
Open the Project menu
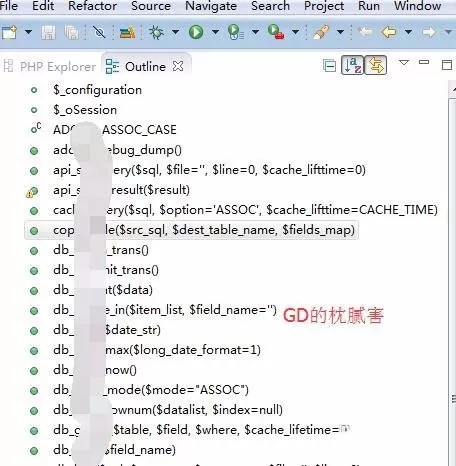pos(324,6)
